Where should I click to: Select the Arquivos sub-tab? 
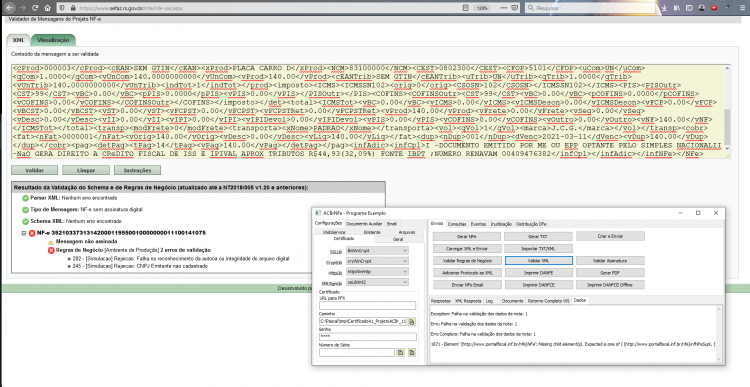pos(407,232)
